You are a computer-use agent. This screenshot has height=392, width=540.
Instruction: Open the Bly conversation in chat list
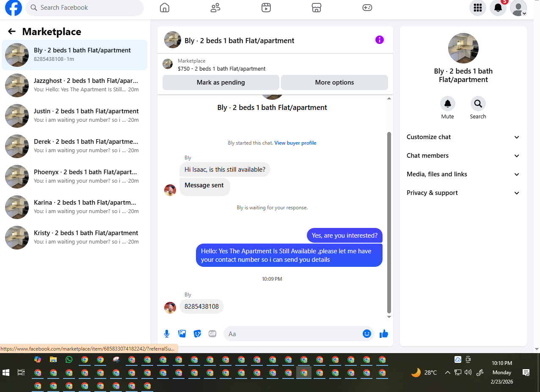click(74, 55)
